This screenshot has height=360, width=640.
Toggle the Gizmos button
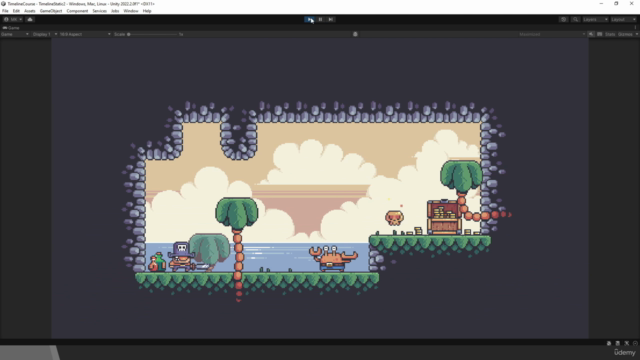(625, 34)
